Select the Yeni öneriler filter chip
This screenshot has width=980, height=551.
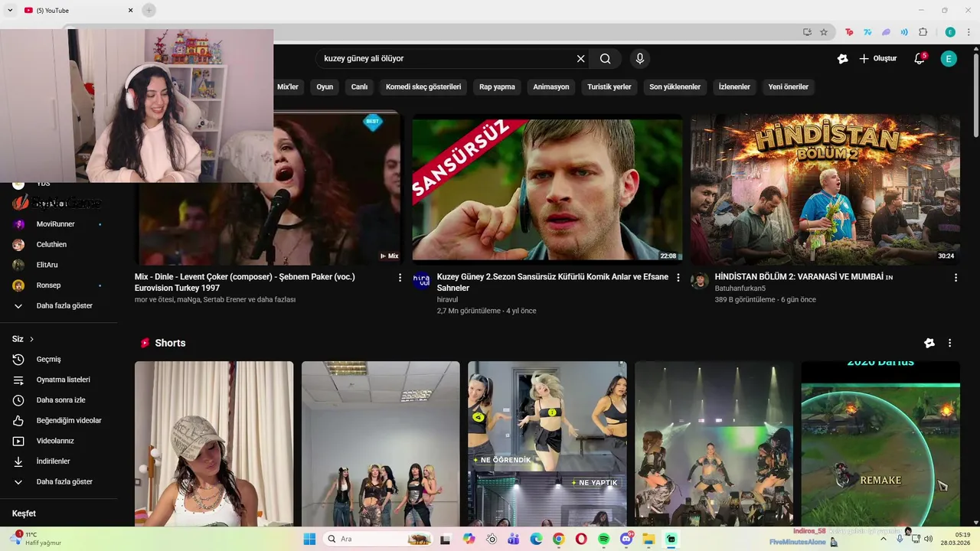click(788, 87)
